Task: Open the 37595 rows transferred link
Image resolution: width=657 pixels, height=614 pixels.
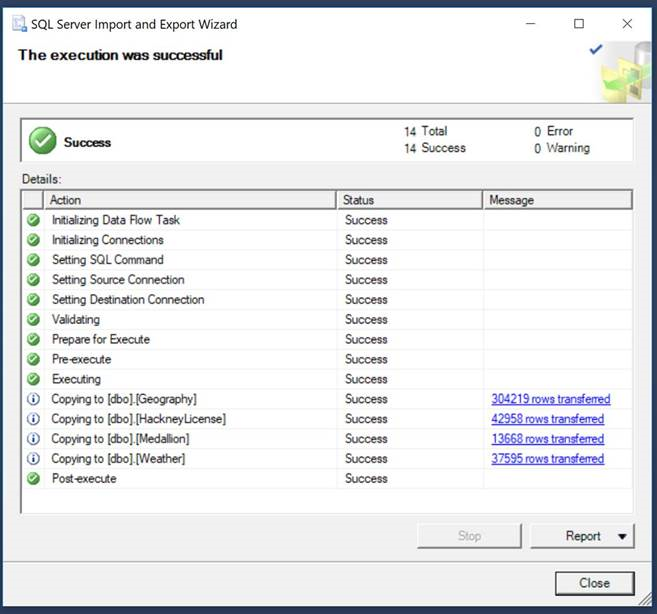Action: pos(547,459)
